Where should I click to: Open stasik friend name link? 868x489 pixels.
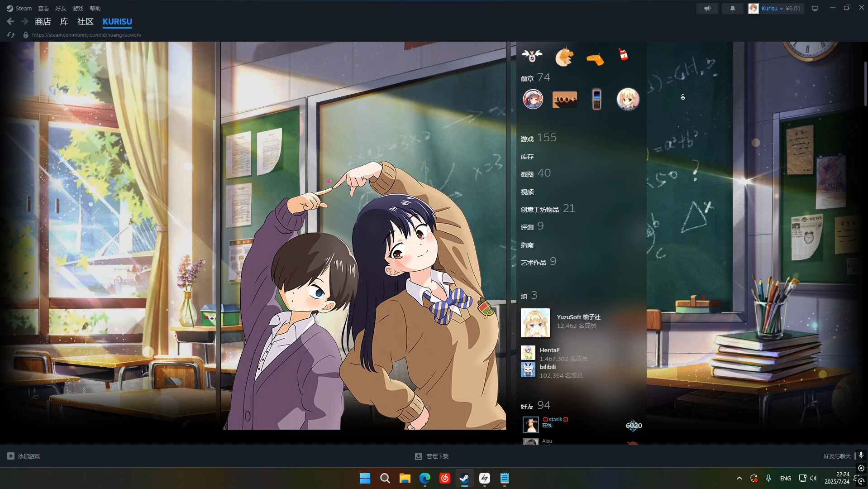click(555, 419)
